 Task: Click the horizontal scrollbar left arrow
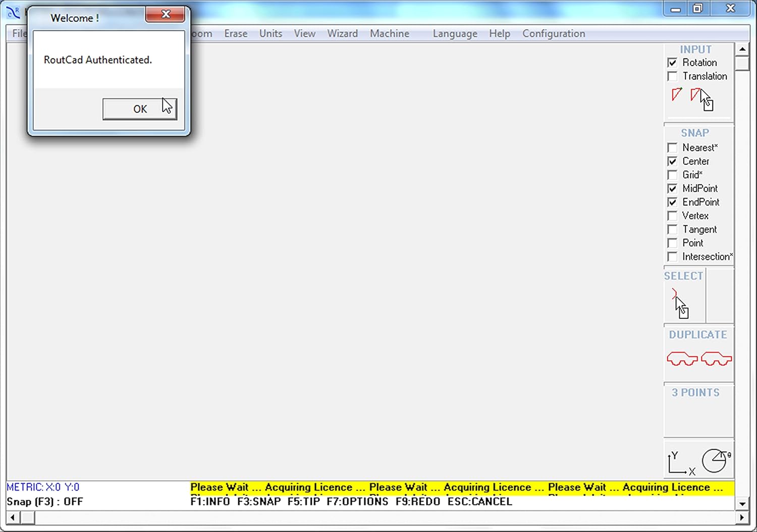click(x=13, y=517)
